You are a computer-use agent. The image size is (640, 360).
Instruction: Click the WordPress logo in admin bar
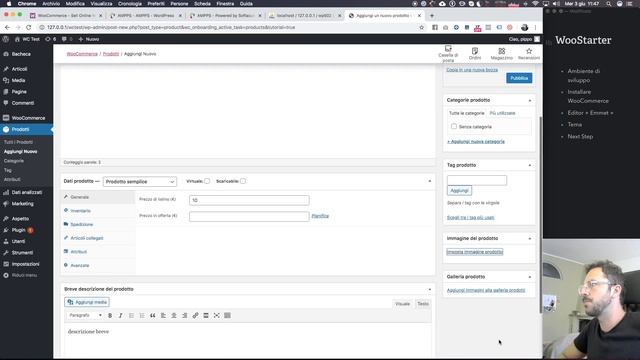[6, 39]
